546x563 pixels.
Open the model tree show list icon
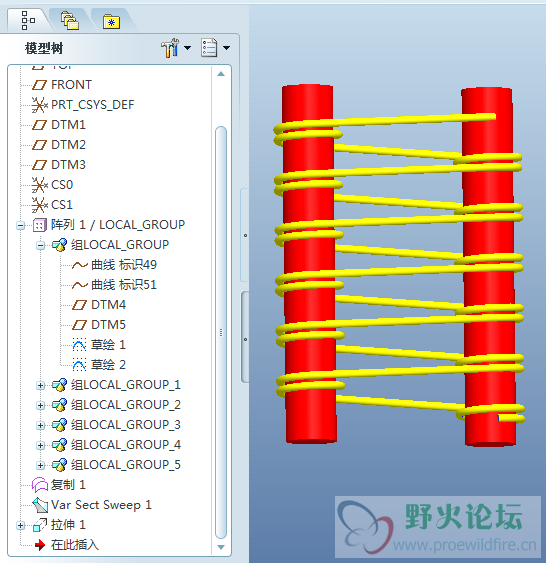click(209, 48)
